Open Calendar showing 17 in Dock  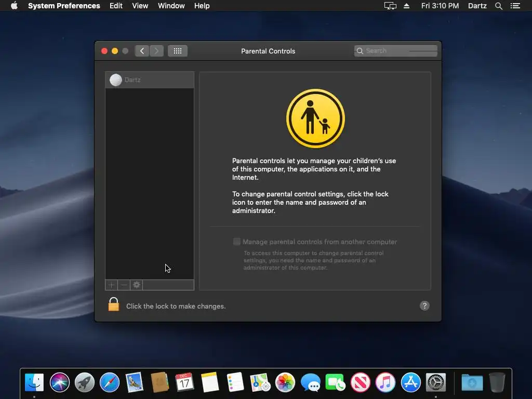tap(184, 382)
